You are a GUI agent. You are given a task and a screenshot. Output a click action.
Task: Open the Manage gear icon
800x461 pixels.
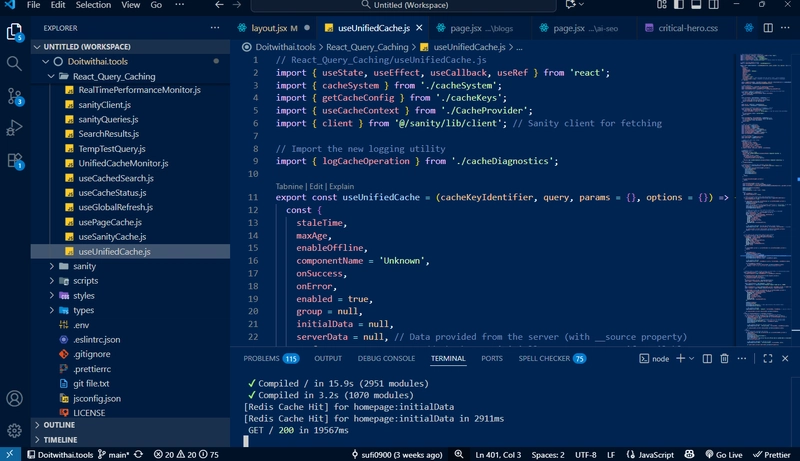15,431
